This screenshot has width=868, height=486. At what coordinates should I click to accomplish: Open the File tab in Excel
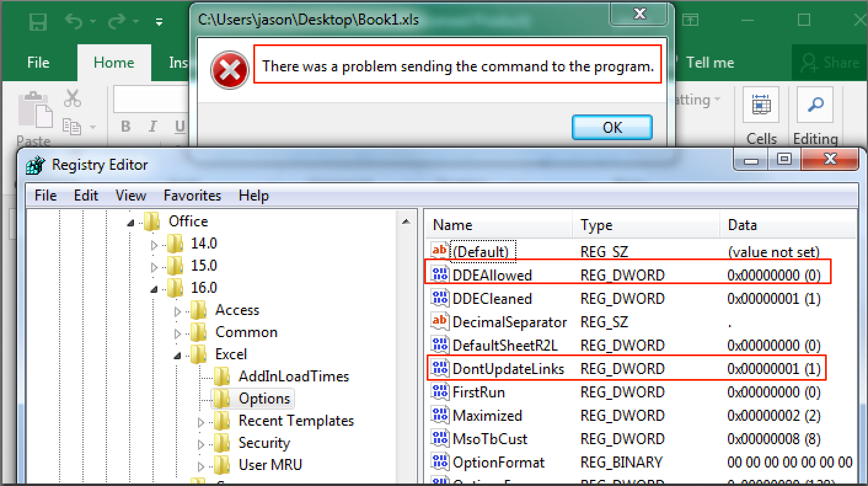[39, 63]
